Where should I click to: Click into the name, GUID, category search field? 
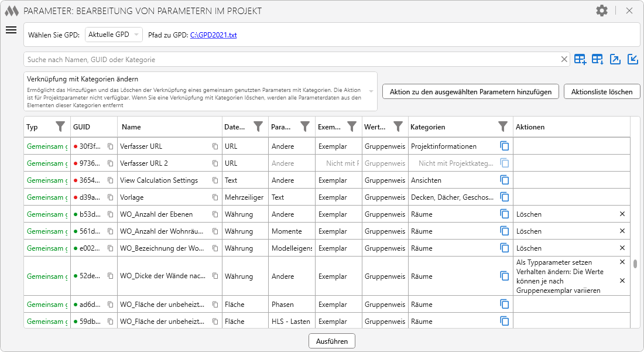(x=293, y=59)
